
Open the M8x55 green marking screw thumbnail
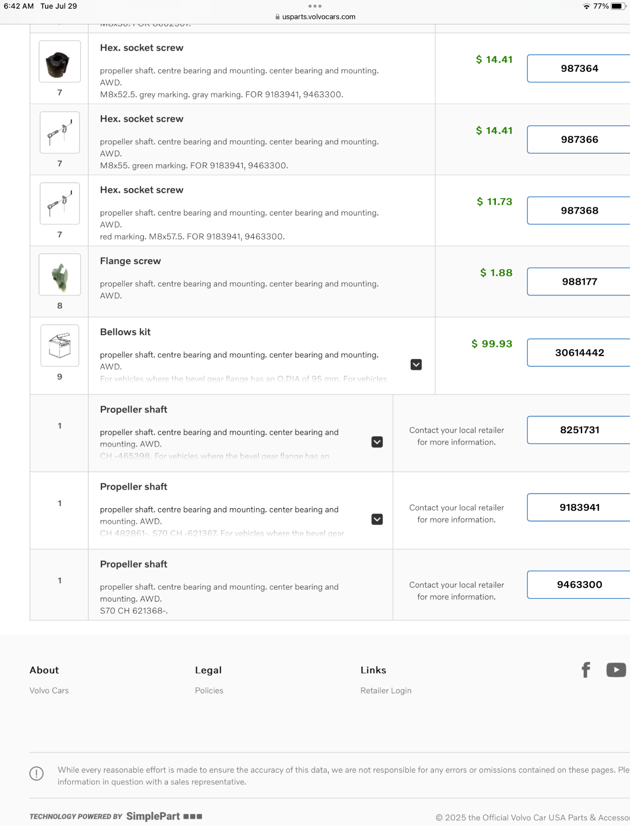click(x=60, y=133)
